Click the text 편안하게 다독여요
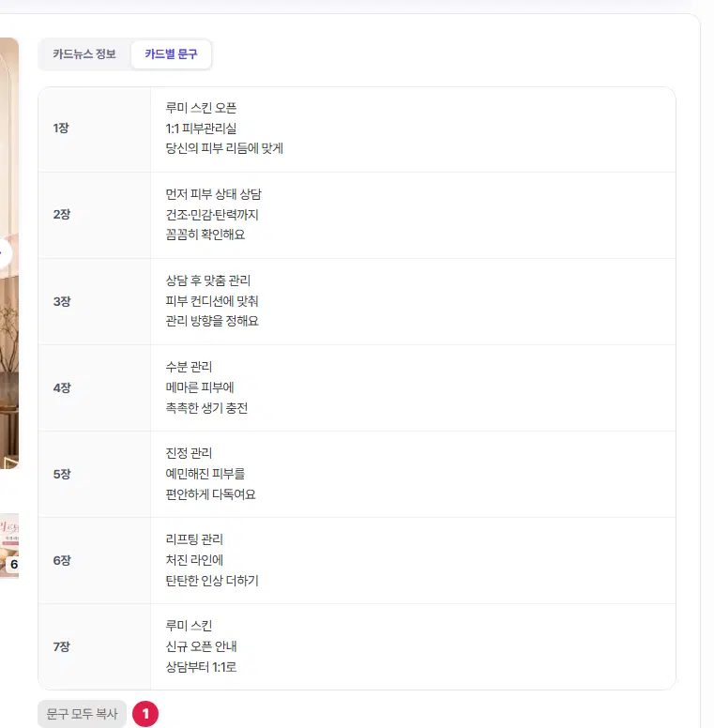Screen dimensions: 714x728 click(211, 494)
